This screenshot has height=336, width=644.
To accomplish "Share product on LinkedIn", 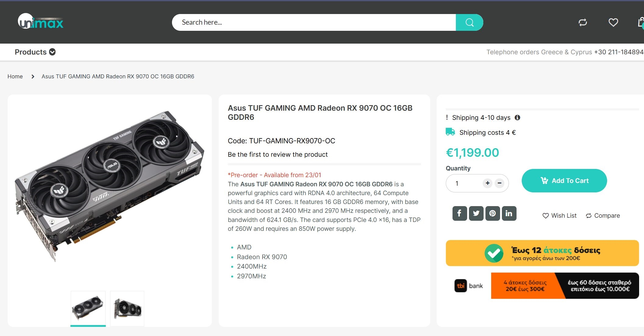I will click(509, 213).
